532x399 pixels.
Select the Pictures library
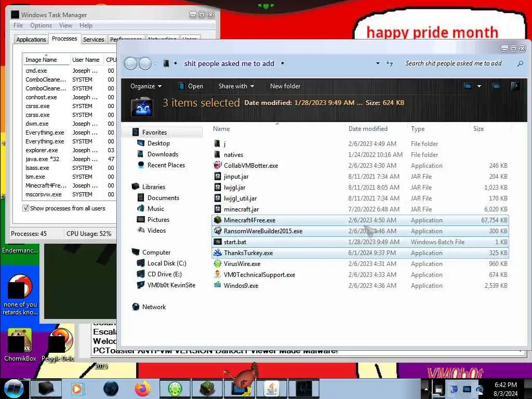pos(158,220)
